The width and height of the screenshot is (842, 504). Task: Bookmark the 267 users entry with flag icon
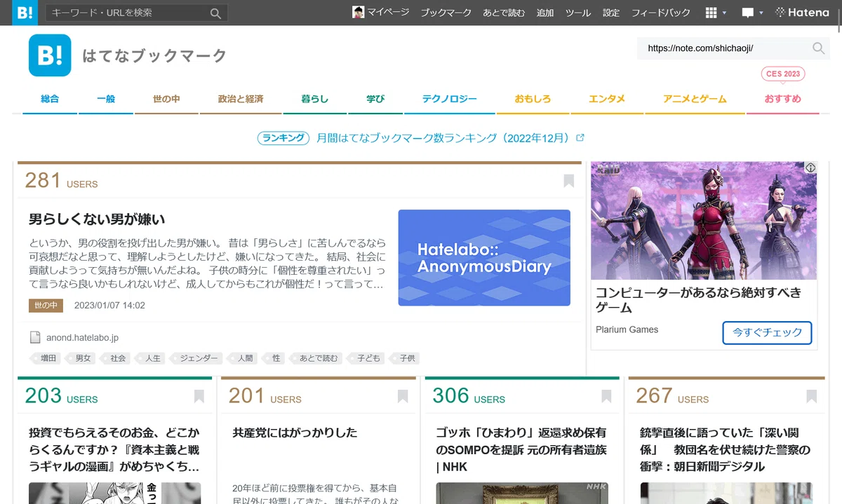tap(812, 397)
